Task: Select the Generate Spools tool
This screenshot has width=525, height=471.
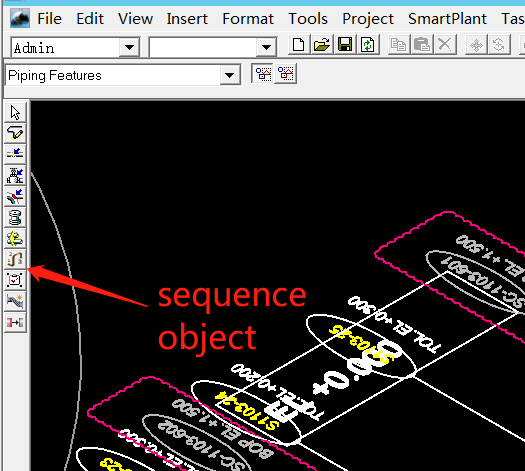Action: point(15,217)
